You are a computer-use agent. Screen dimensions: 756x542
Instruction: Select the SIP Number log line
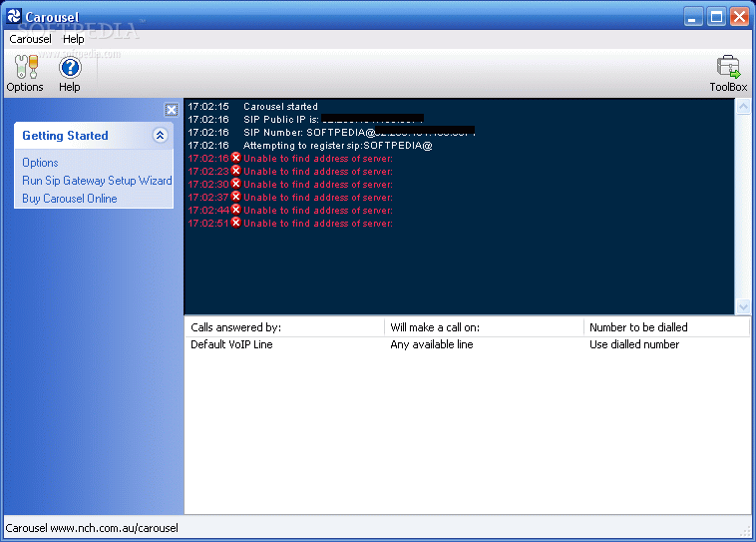pos(331,132)
